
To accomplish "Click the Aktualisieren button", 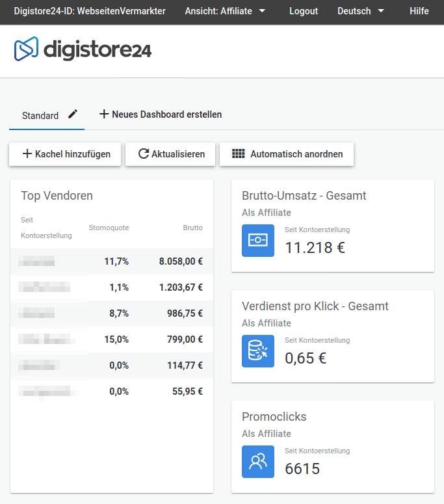I will coord(170,154).
